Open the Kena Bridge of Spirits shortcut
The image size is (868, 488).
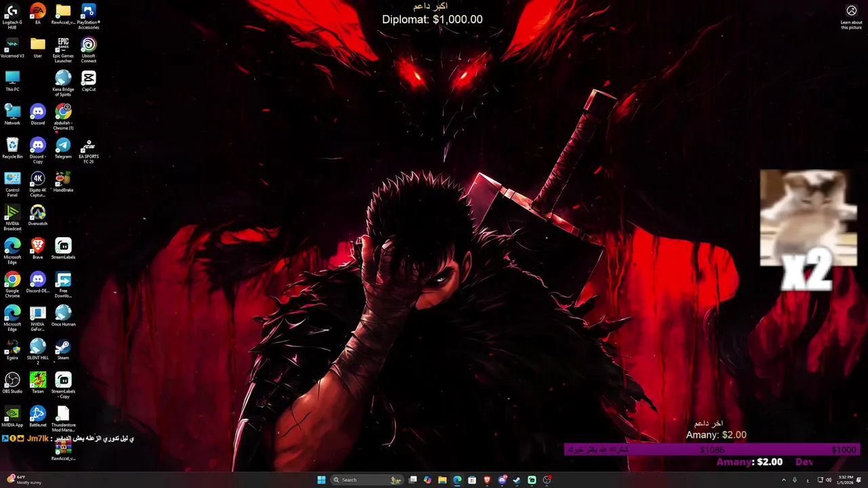pyautogui.click(x=63, y=83)
